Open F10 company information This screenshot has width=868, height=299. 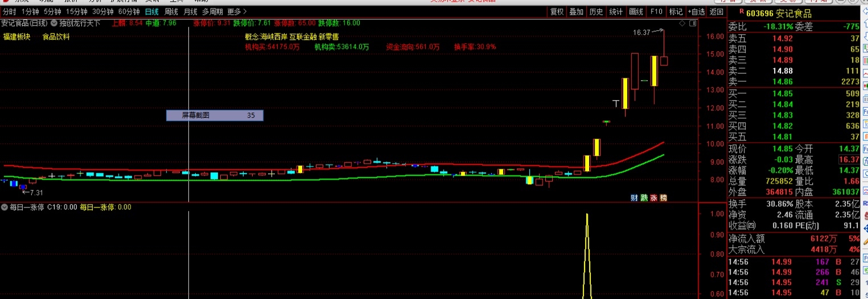point(656,11)
